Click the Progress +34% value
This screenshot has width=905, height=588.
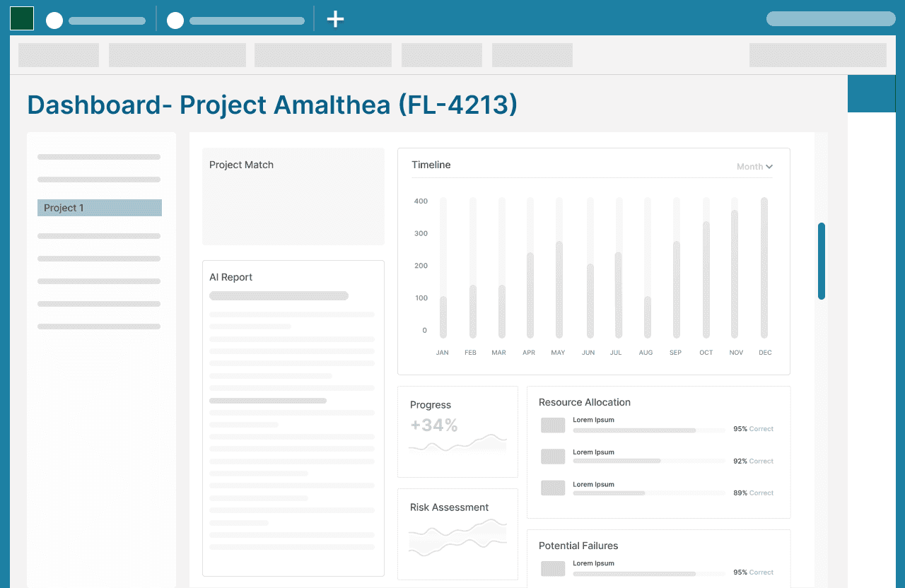434,425
